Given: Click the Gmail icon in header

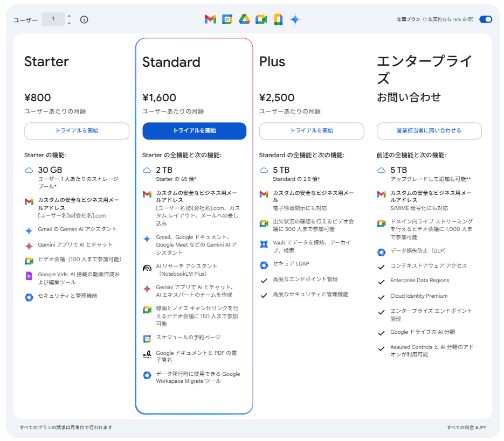Looking at the screenshot, I should pos(210,19).
